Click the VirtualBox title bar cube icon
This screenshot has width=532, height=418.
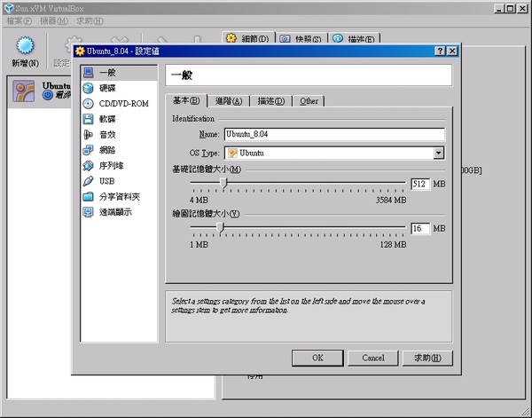click(x=9, y=8)
